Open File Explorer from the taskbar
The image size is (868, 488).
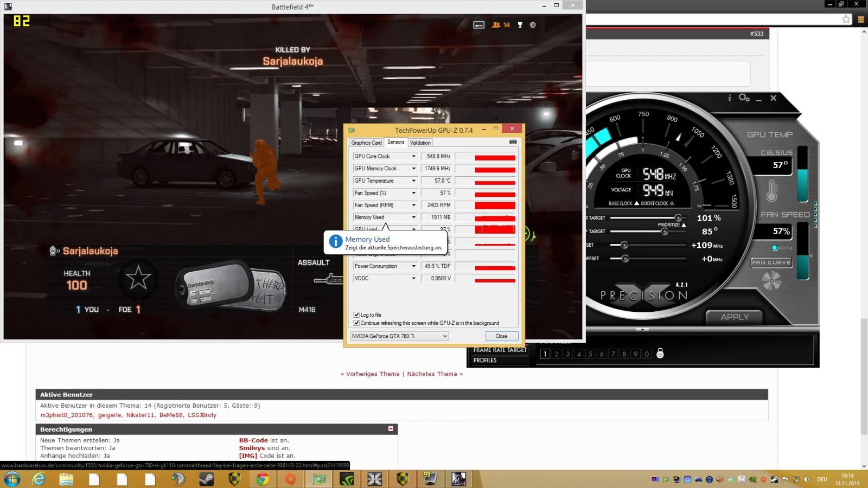coord(66,479)
